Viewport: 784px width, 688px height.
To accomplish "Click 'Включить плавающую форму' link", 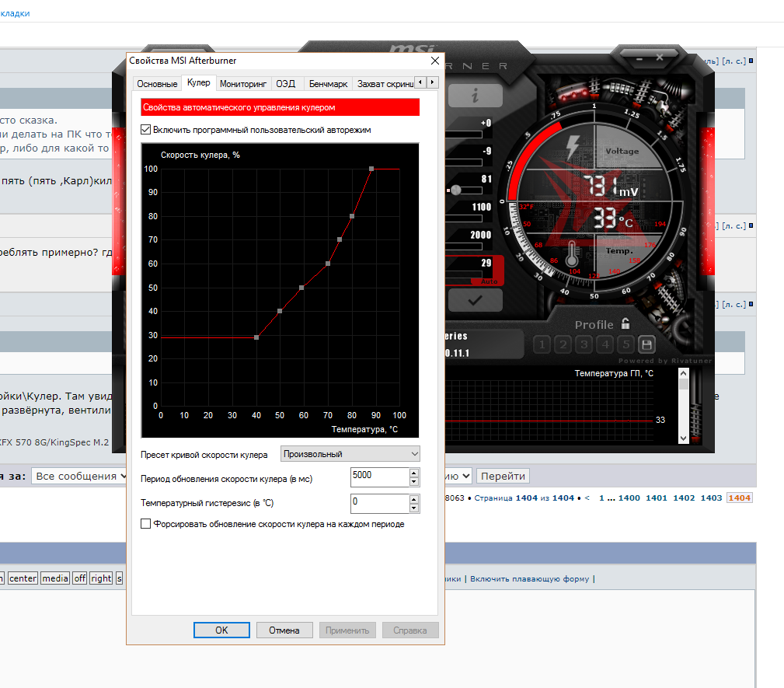I will [x=529, y=579].
